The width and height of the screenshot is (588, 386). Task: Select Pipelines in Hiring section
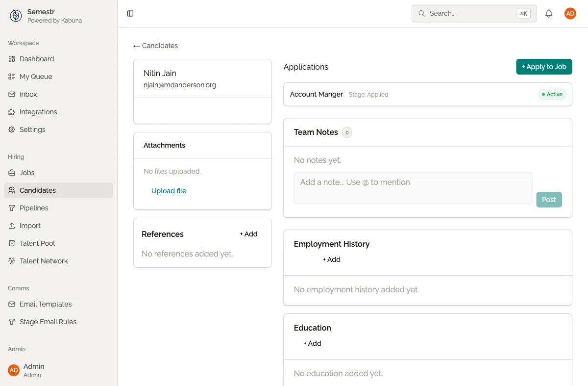[34, 208]
